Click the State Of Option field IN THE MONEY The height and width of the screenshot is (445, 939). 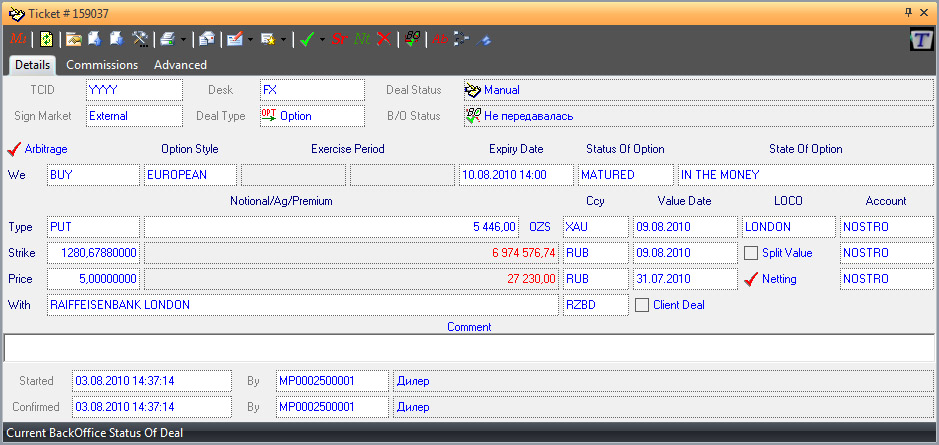805,175
